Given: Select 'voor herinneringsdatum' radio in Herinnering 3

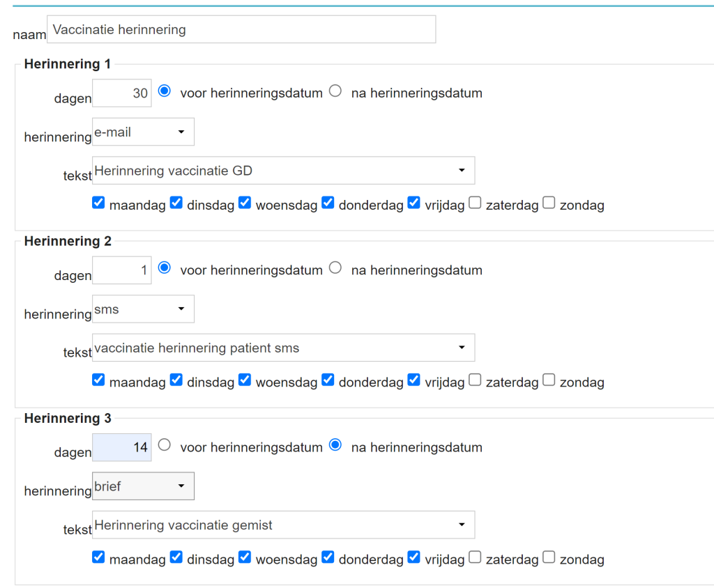Looking at the screenshot, I should tap(164, 445).
